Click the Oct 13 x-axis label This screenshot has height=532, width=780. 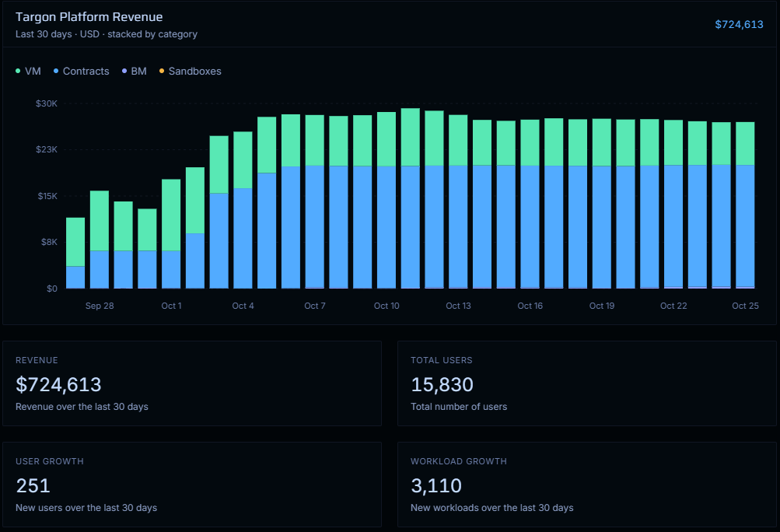(458, 306)
